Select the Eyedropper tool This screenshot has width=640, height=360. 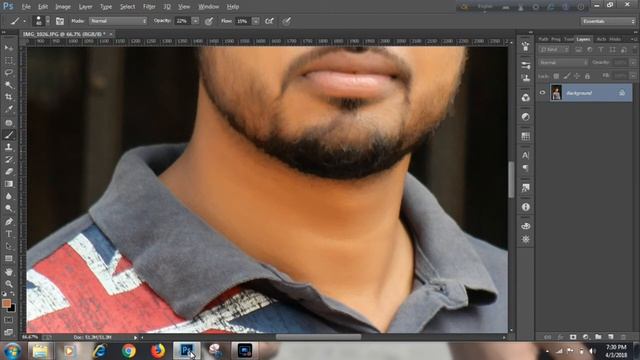pos(9,109)
